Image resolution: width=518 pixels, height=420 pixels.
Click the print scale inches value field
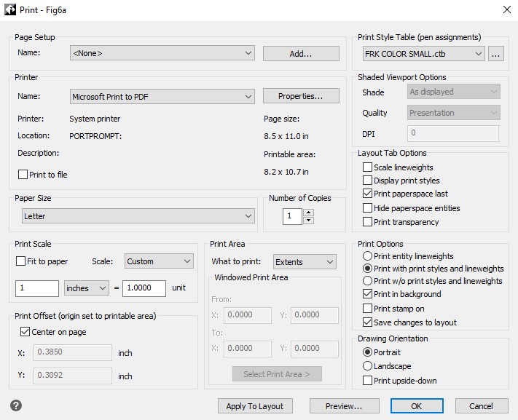click(37, 288)
